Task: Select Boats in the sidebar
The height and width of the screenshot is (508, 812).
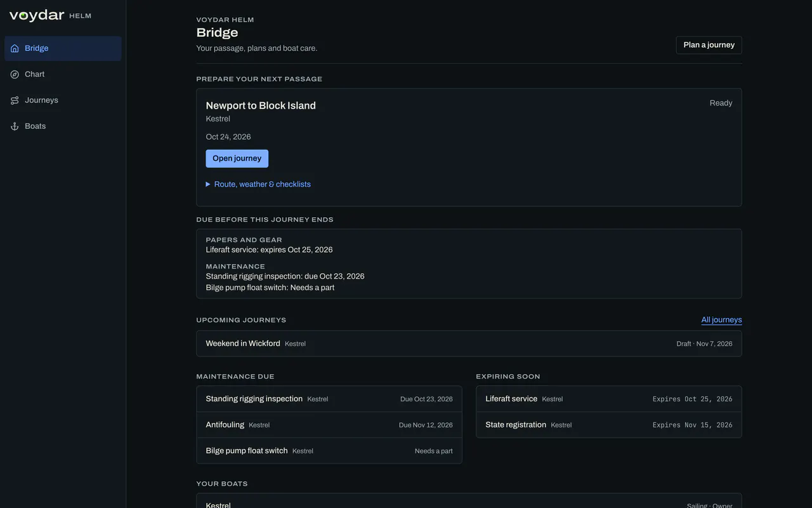Action: [x=63, y=126]
